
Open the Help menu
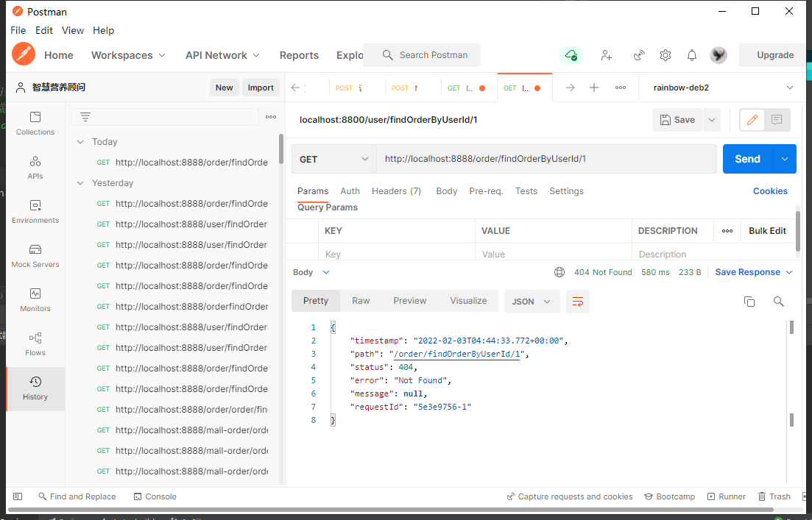[x=104, y=30]
